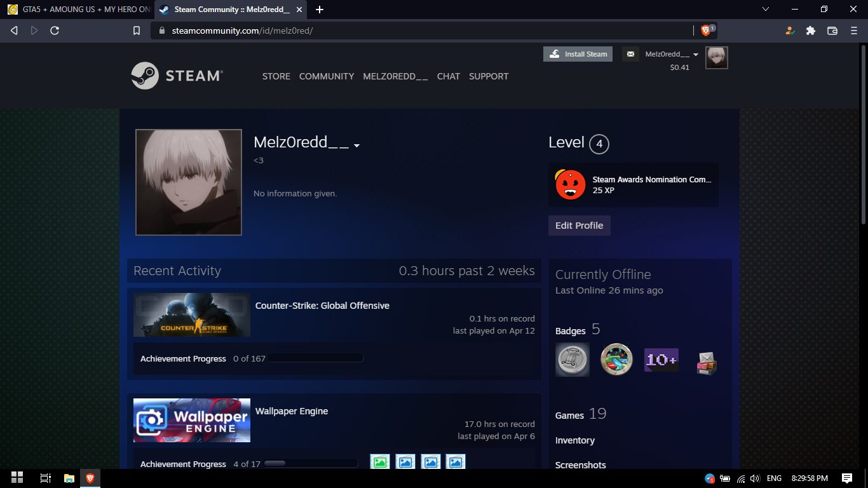Click the steamcommunity.com address bar

click(x=421, y=30)
